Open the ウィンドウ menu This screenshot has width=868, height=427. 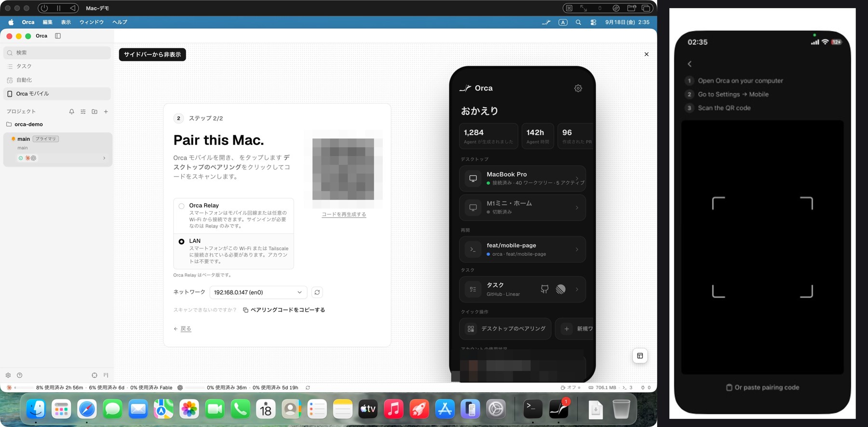click(92, 22)
